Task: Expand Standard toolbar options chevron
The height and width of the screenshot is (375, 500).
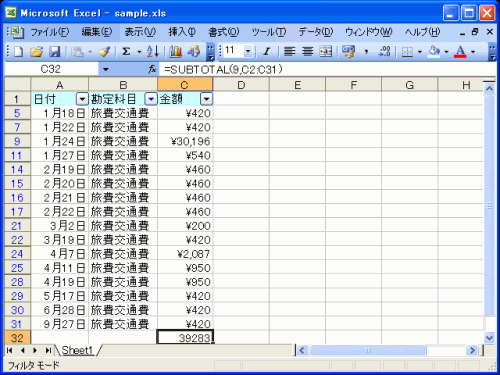Action: click(x=210, y=52)
